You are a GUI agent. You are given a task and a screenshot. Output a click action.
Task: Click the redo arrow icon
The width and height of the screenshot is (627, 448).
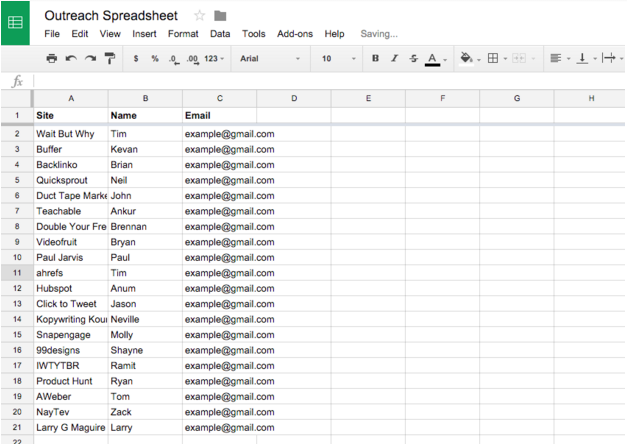pyautogui.click(x=90, y=59)
